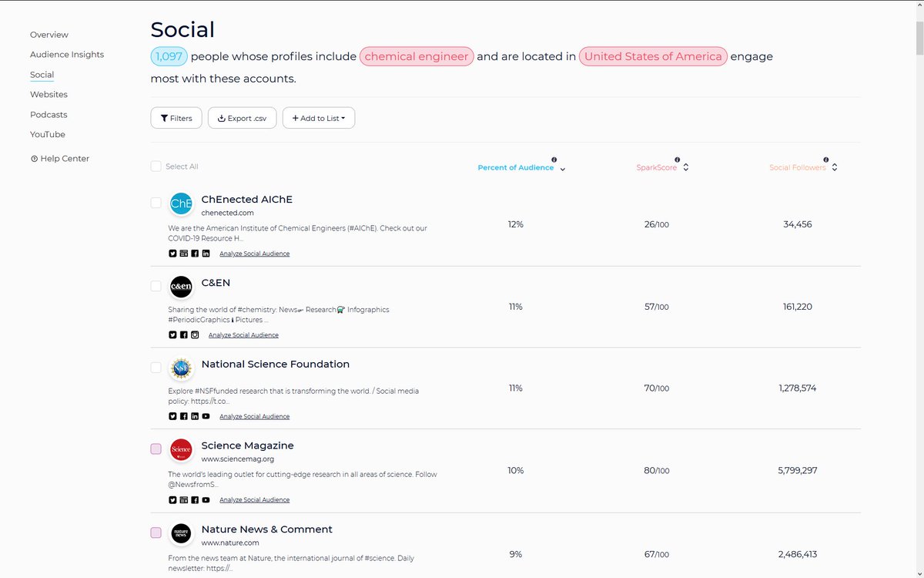
Task: Click the info icon above Percent of Audience
Action: point(554,160)
